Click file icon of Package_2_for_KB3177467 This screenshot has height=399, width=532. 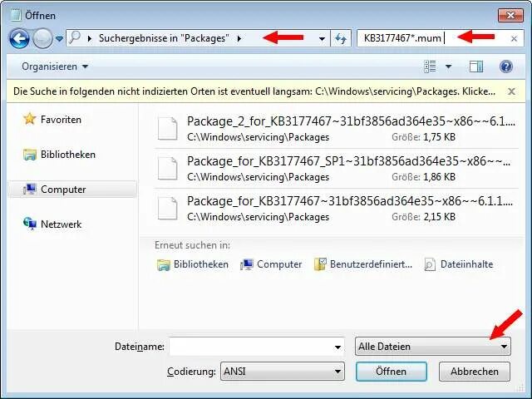(167, 128)
